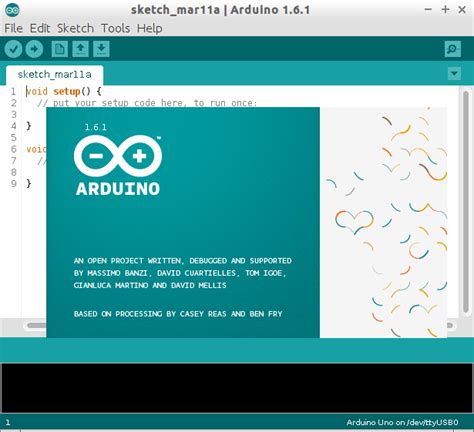Open the Tools menu
Viewport: 474px width, 432px height.
coord(115,28)
